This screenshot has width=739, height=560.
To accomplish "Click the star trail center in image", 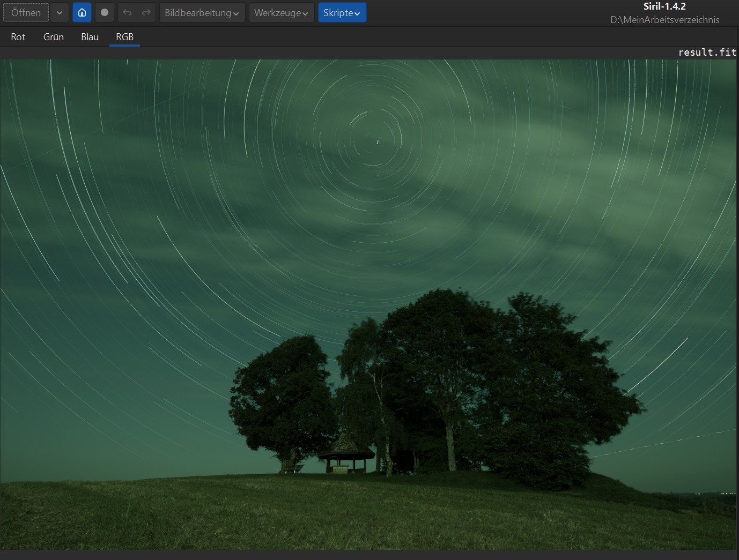I will [377, 141].
